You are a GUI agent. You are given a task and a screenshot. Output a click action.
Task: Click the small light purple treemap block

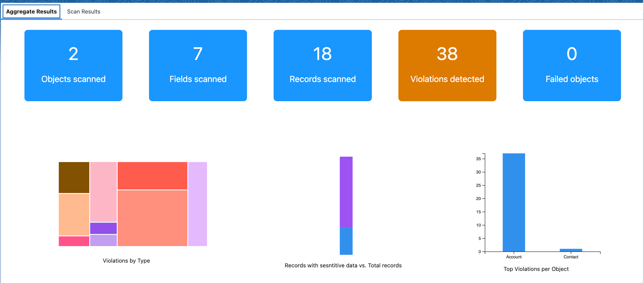point(103,240)
